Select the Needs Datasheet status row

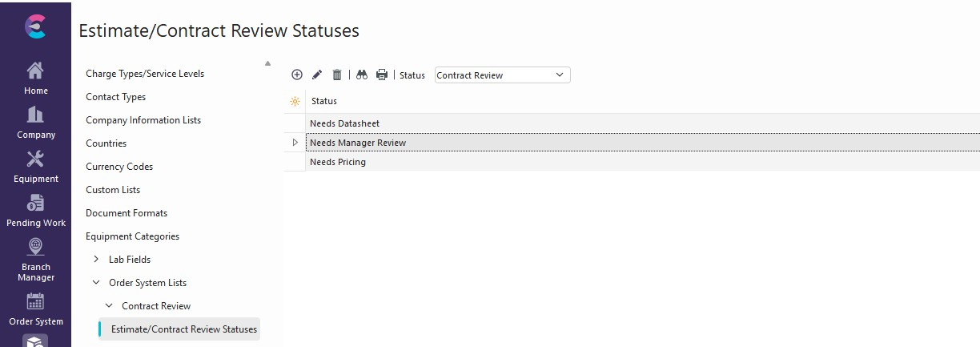(x=344, y=123)
